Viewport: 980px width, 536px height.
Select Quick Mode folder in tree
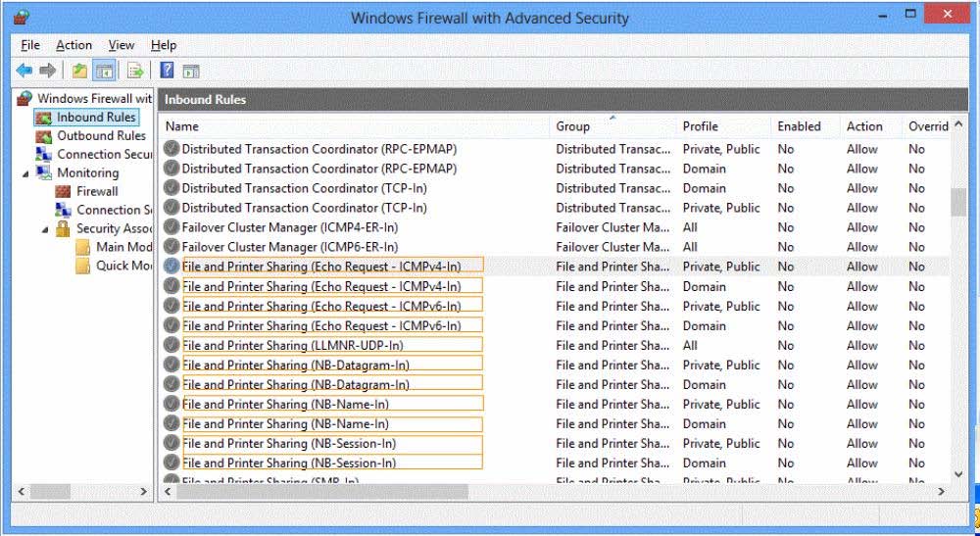[123, 266]
